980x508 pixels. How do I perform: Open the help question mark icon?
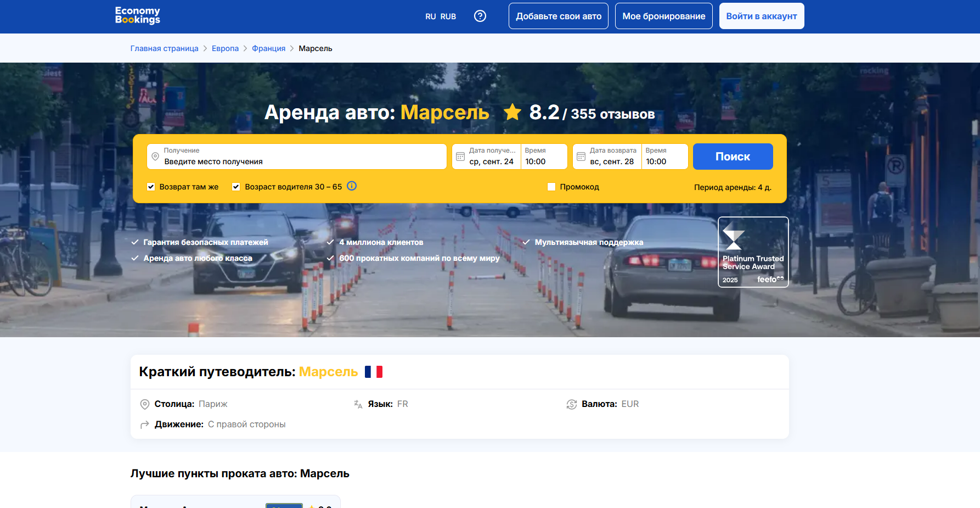pyautogui.click(x=480, y=16)
